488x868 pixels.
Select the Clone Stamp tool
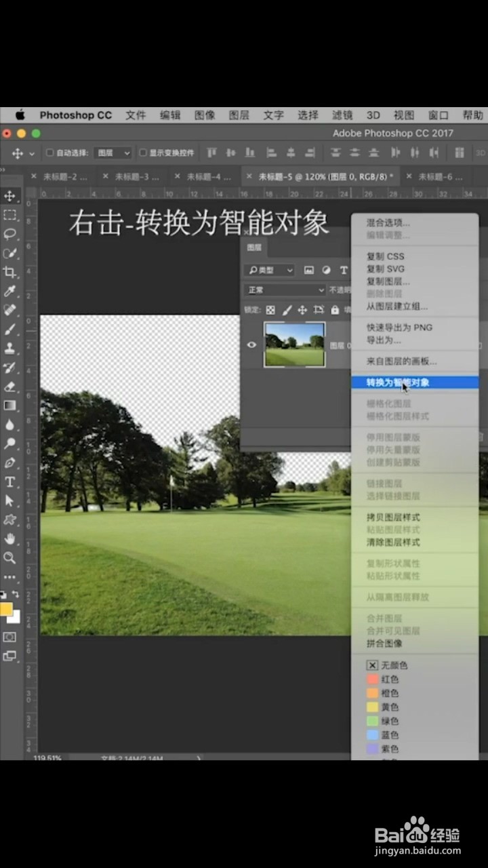9,348
